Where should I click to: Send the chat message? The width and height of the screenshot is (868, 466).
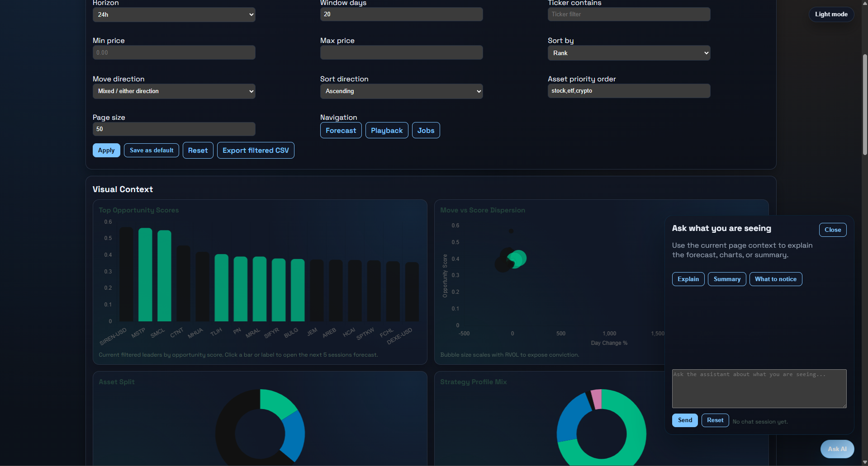pos(685,420)
